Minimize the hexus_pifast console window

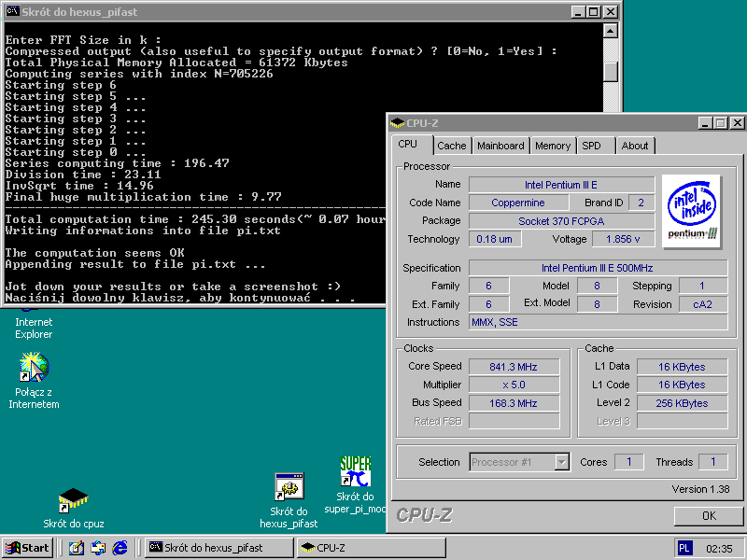[x=578, y=12]
